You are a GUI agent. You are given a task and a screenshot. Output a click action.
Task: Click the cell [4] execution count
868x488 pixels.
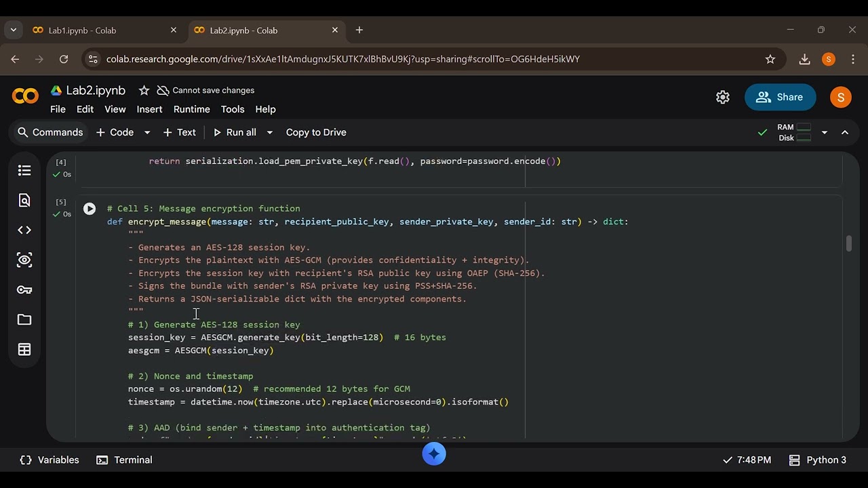click(61, 162)
